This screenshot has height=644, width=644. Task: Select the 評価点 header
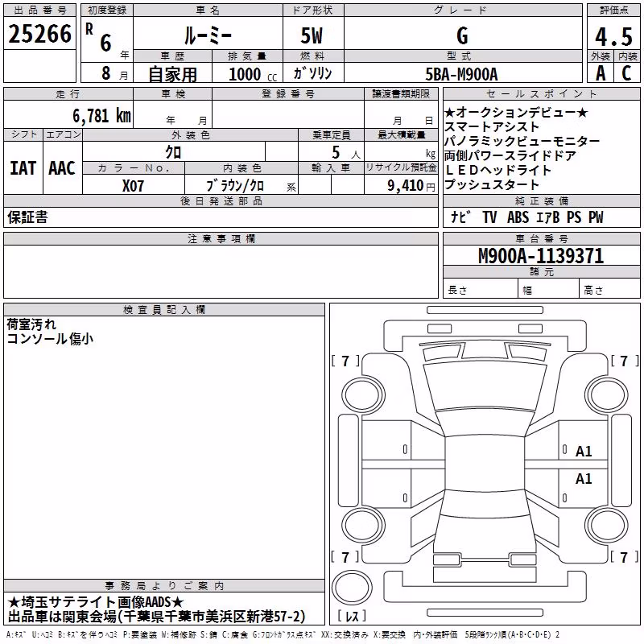point(613,10)
